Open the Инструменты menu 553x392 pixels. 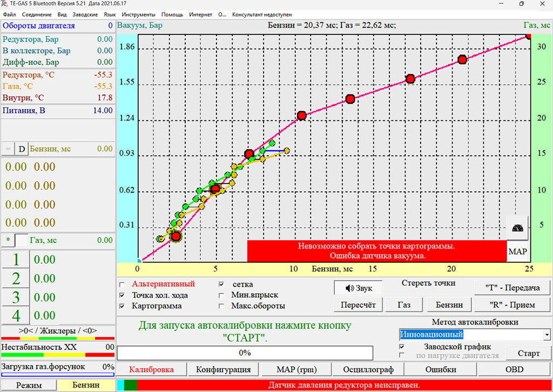138,15
